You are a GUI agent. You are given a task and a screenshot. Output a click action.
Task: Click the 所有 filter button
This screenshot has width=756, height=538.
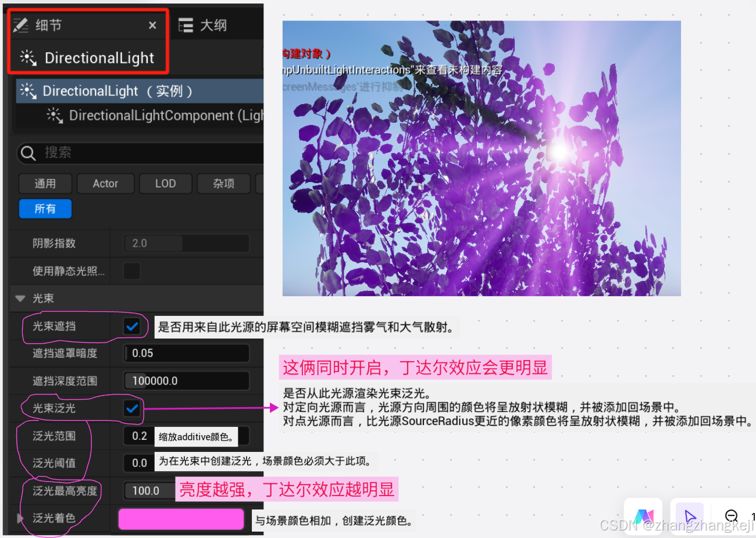click(x=45, y=209)
